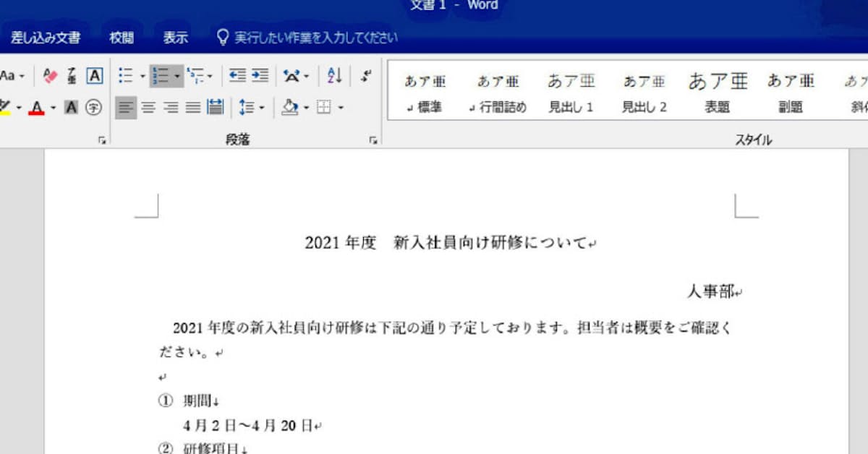Click the bullet list icon
868x454 pixels.
click(126, 76)
